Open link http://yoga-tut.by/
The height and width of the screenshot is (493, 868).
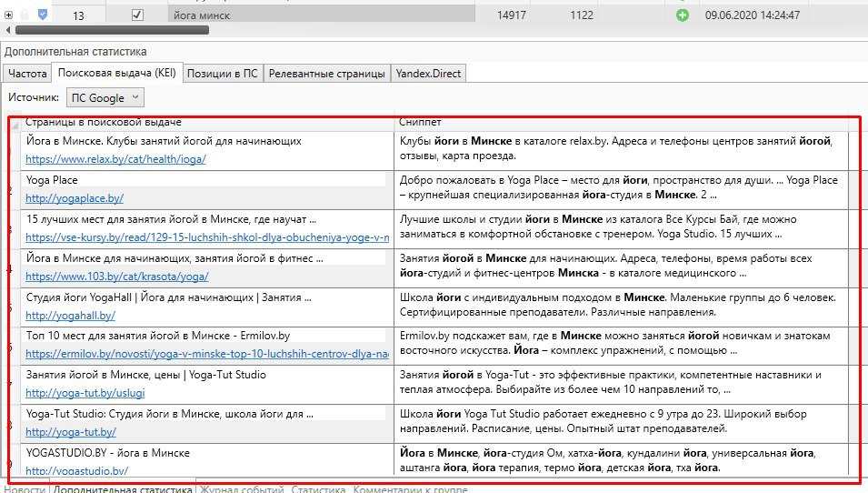point(71,431)
